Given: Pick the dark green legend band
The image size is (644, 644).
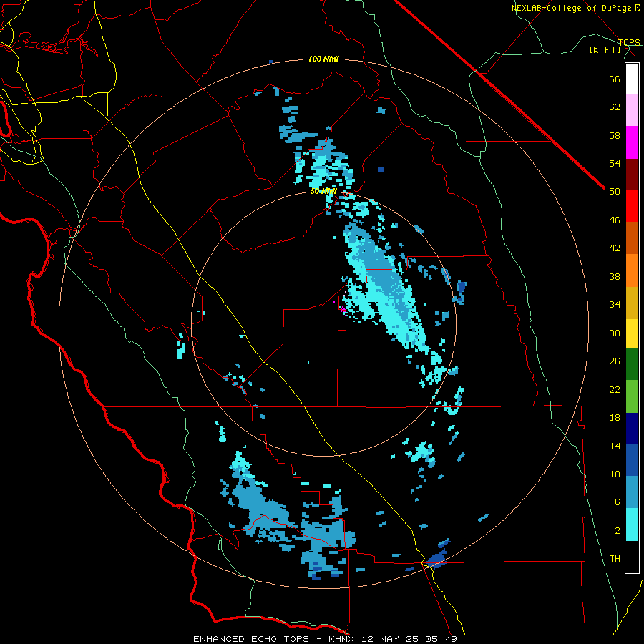Looking at the screenshot, I should pos(632,364).
